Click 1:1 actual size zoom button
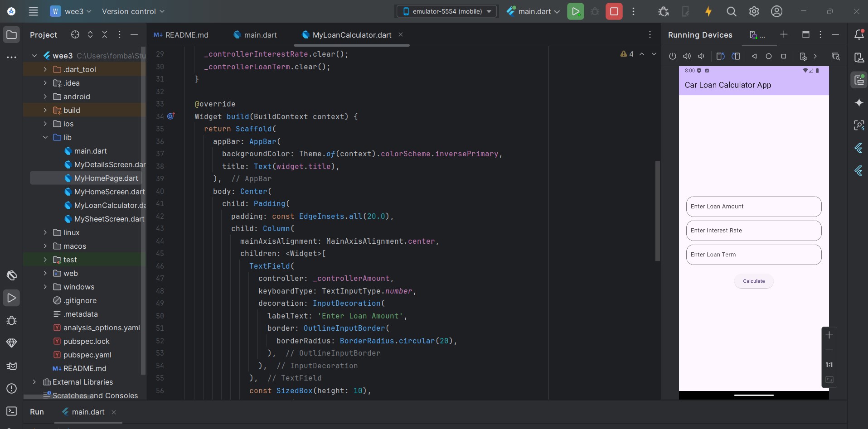 click(829, 365)
